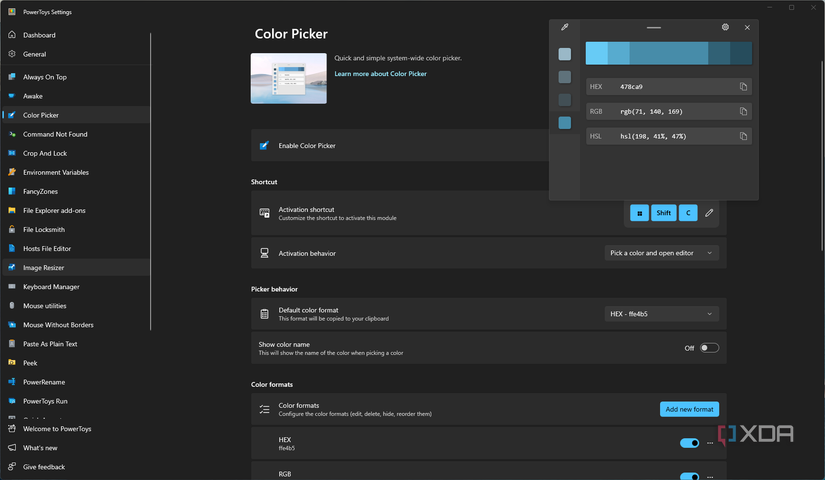825x480 pixels.
Task: Pick the darkest shade in gradient bar
Action: coord(741,53)
